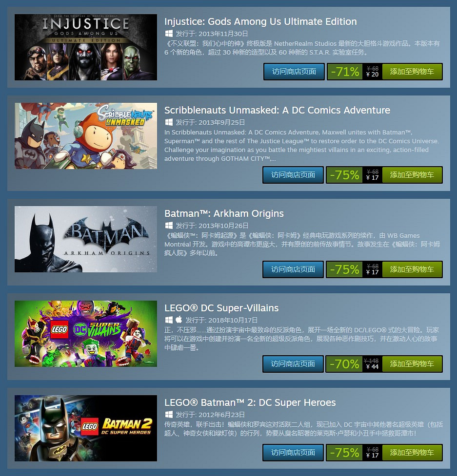Viewport: 457px width, 476px height.
Task: Open Injustice Ultimate Edition cover image
Action: (86, 47)
